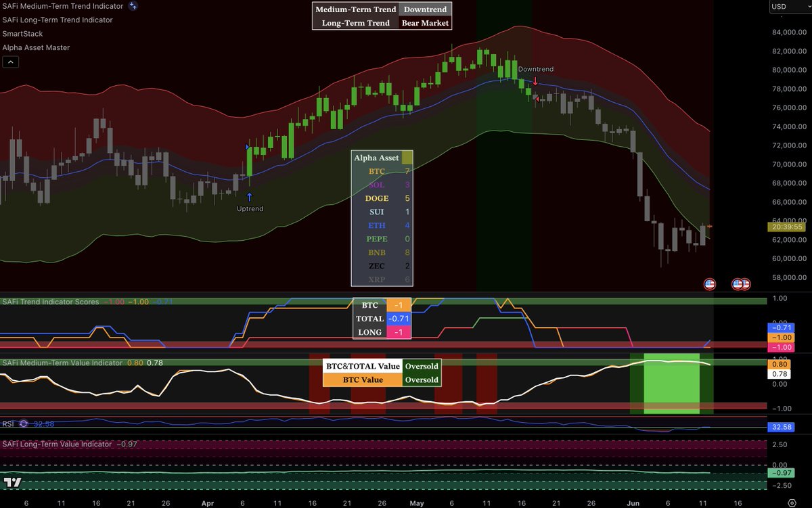The image size is (812, 508).
Task: Click the red Downtrend arrow marker
Action: 535,81
